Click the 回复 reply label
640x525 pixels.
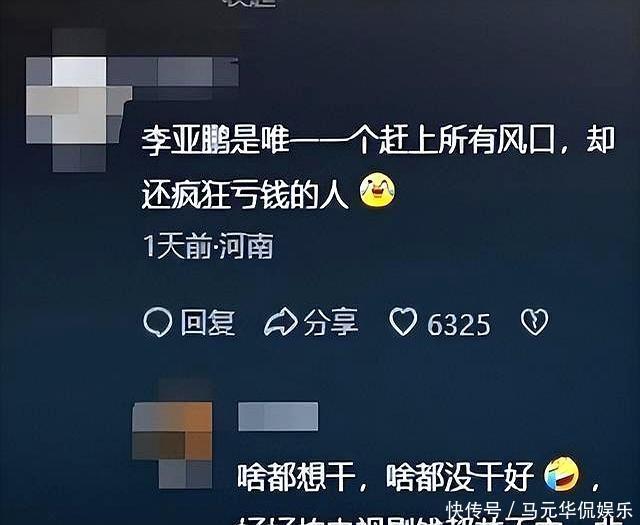(x=208, y=323)
